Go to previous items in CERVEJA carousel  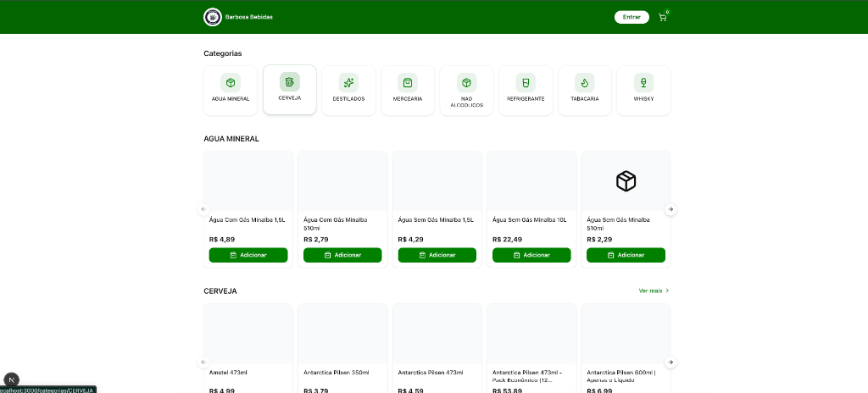[203, 362]
